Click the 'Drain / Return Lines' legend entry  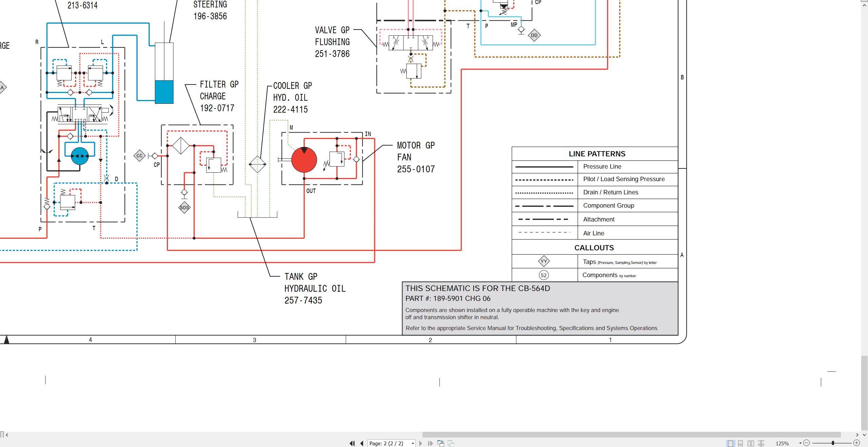click(x=611, y=192)
